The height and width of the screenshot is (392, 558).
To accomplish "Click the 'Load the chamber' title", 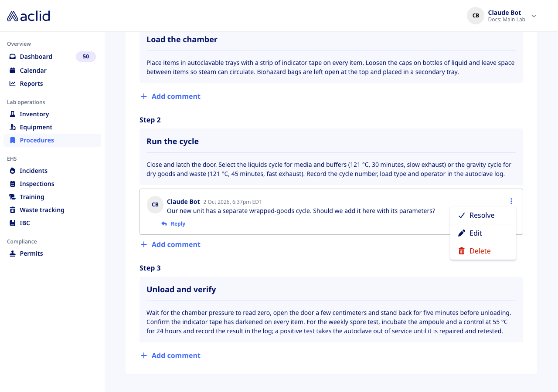I will pyautogui.click(x=182, y=40).
